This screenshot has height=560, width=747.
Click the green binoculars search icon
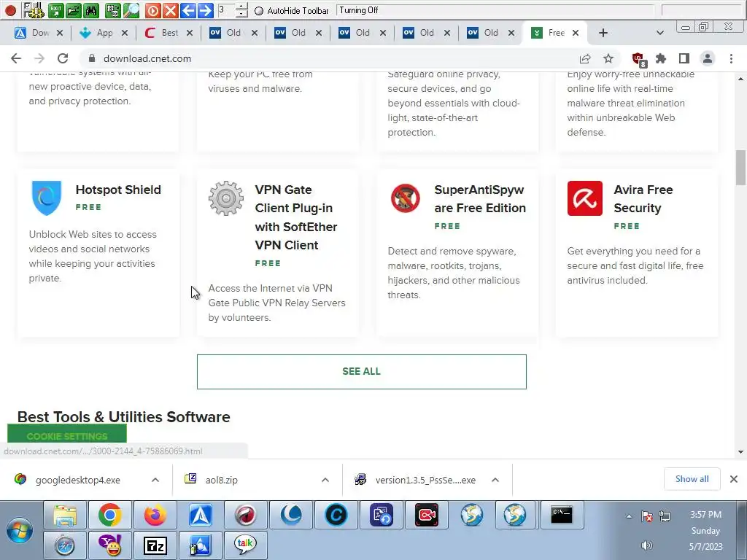[x=91, y=10]
